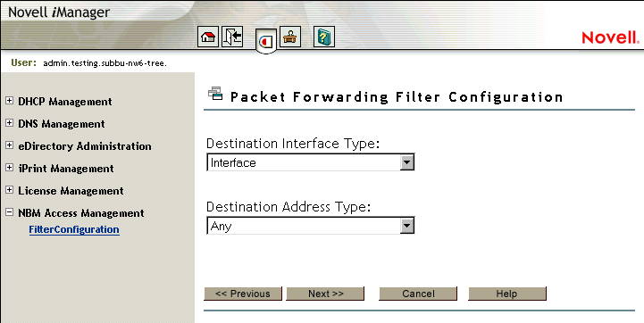Expand DHCP Management plus box
The width and height of the screenshot is (644, 323).
pyautogui.click(x=10, y=101)
